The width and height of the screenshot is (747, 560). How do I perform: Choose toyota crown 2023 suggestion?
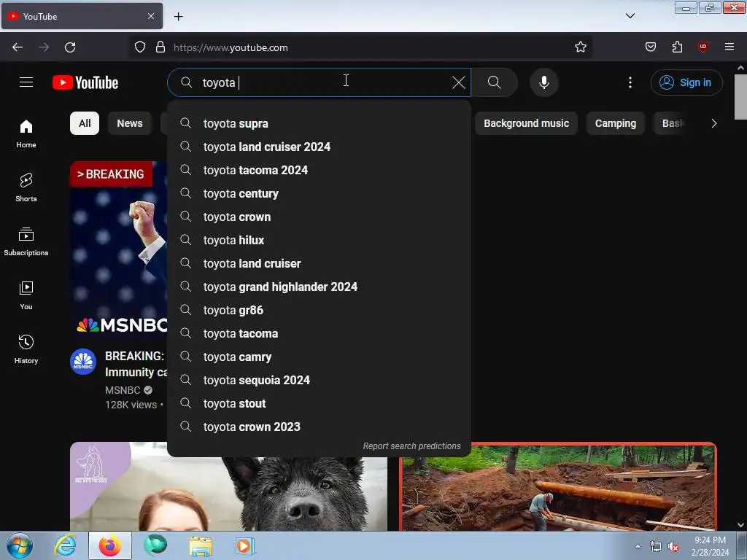pos(320,427)
